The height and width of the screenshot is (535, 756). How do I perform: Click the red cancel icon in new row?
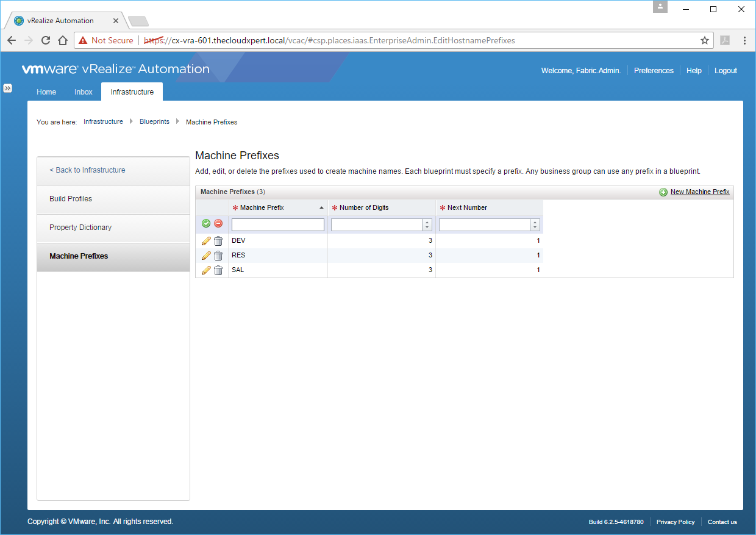[218, 224]
